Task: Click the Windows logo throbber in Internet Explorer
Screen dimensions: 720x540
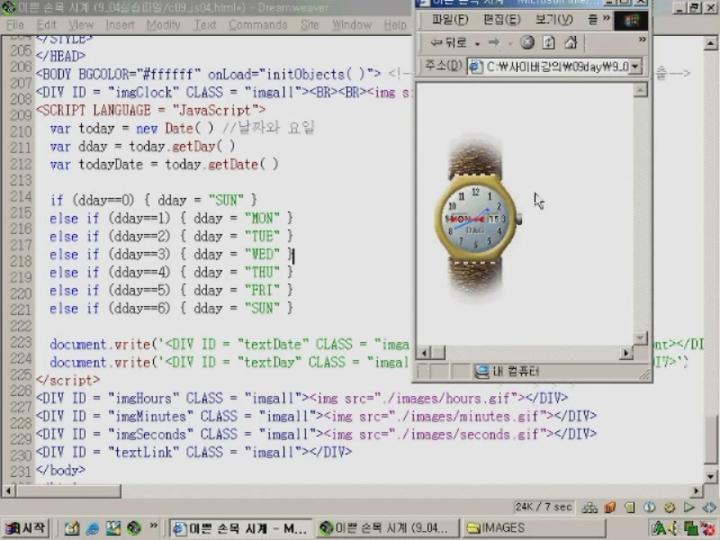Action: click(631, 21)
